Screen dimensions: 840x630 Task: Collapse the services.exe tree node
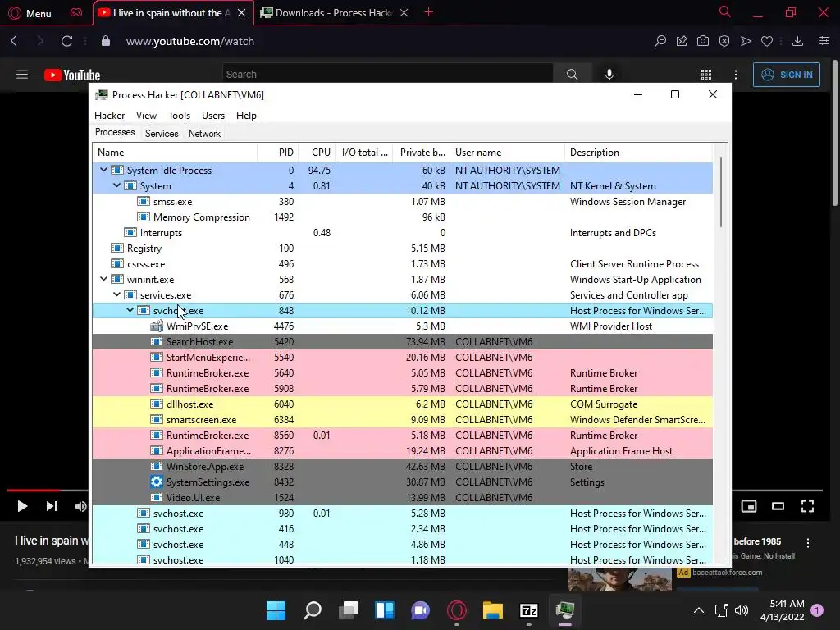(x=116, y=294)
